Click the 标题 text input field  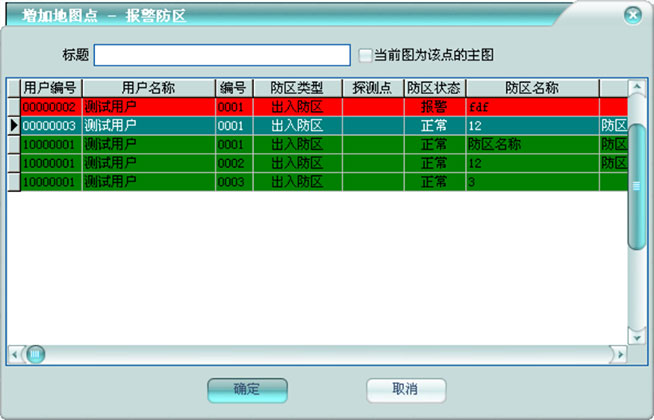pyautogui.click(x=222, y=55)
